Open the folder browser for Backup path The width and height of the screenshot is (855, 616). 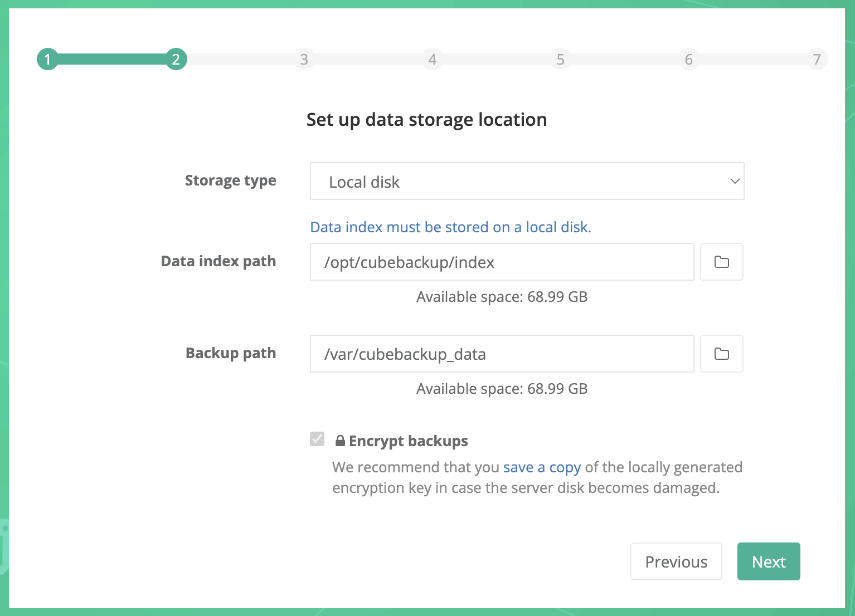(721, 354)
